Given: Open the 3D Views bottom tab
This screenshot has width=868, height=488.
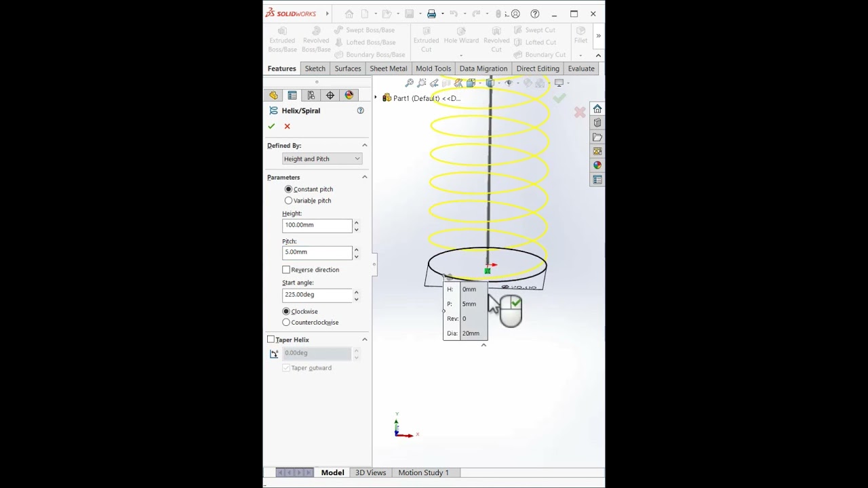Looking at the screenshot, I should tap(370, 472).
